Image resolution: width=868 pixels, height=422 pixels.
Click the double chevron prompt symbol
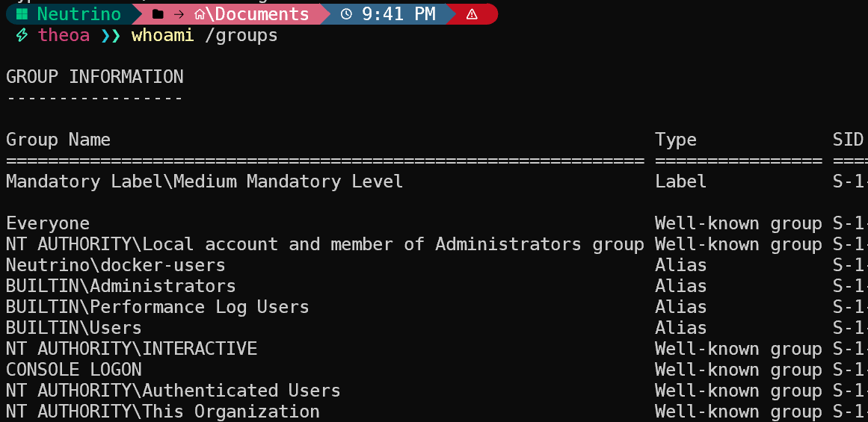click(x=110, y=35)
